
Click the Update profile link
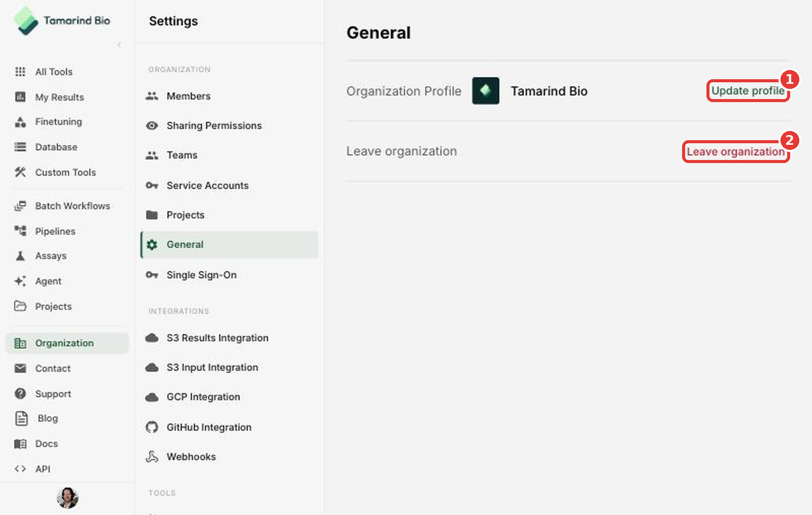coord(748,91)
